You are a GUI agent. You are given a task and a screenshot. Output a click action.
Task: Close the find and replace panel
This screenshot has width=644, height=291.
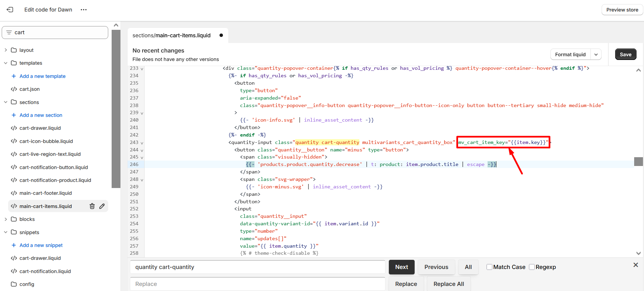tap(636, 265)
